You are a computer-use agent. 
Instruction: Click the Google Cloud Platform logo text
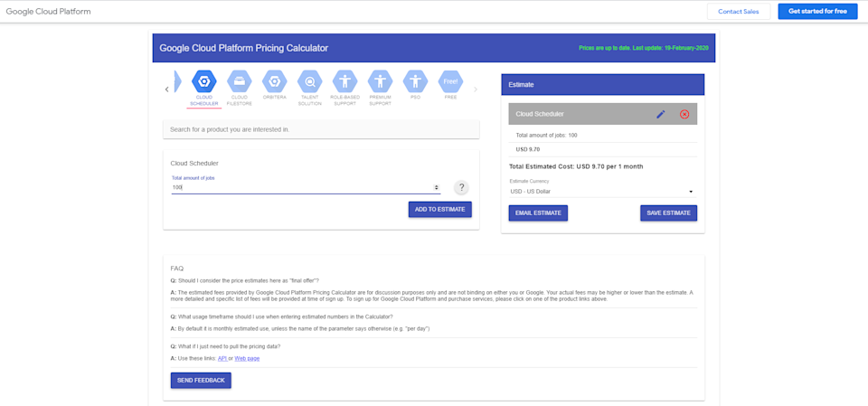[x=48, y=12]
